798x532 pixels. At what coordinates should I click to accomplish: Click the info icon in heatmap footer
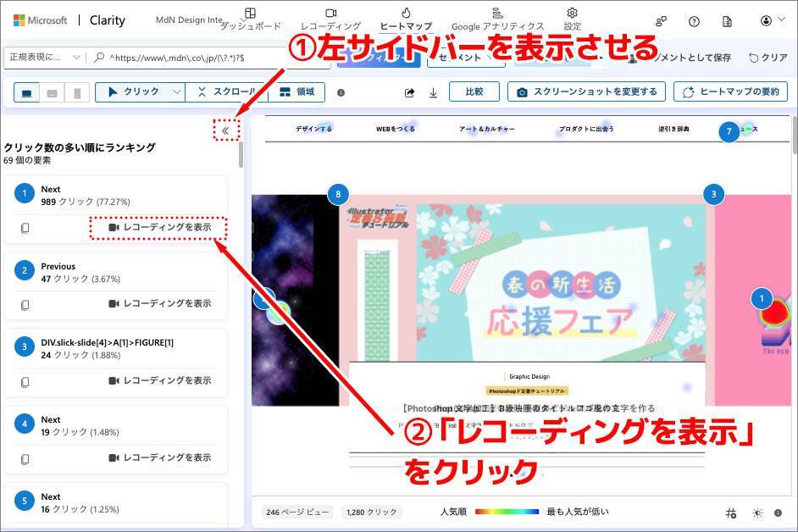[778, 513]
